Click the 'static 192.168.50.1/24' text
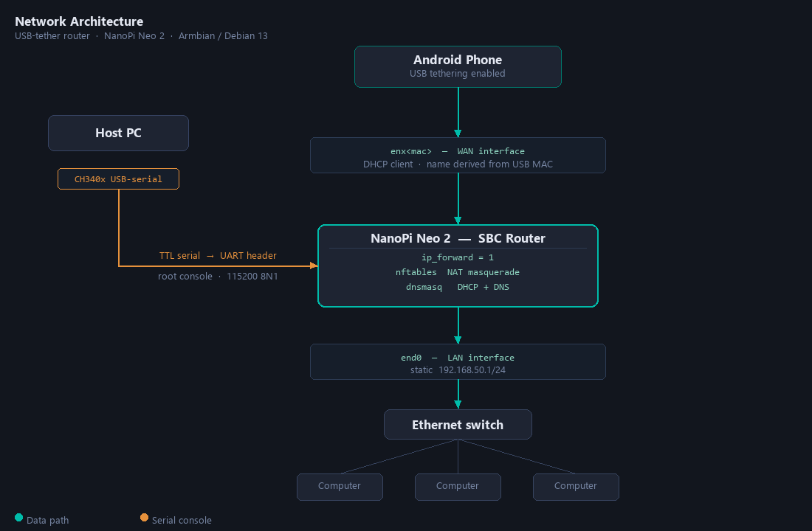Image resolution: width=812 pixels, height=531 pixels. [x=458, y=370]
